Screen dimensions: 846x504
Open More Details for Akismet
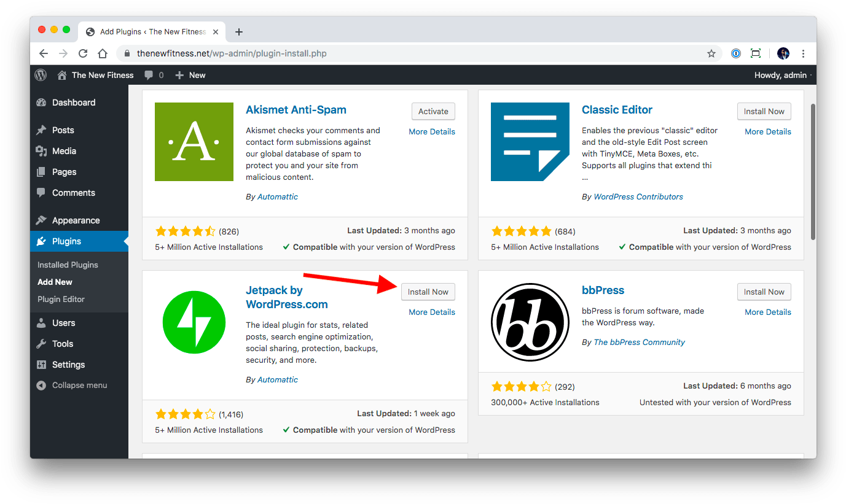point(432,131)
